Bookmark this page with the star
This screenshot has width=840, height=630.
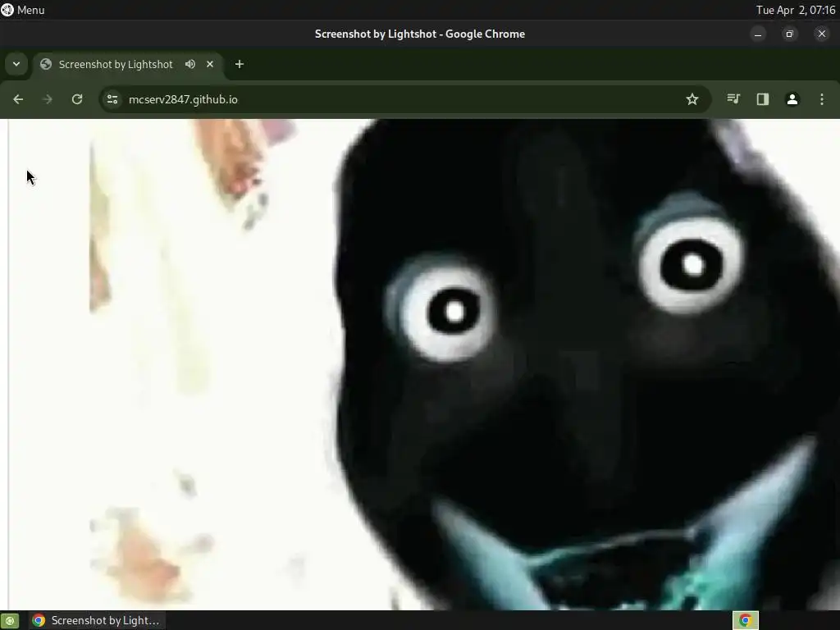[x=692, y=99]
